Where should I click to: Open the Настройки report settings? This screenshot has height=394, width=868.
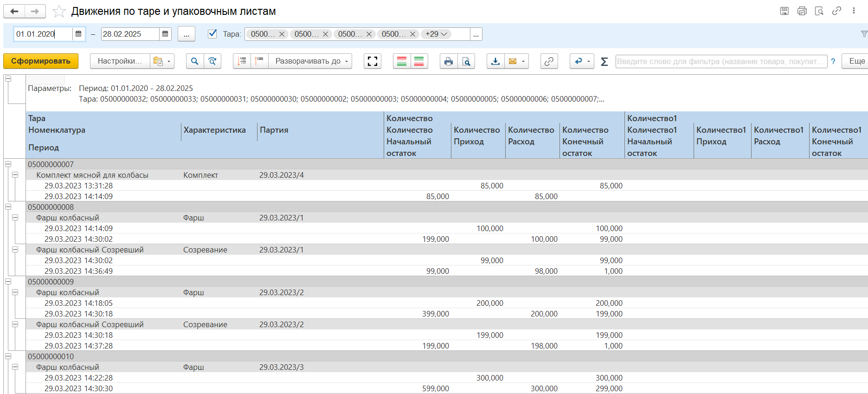pos(120,61)
